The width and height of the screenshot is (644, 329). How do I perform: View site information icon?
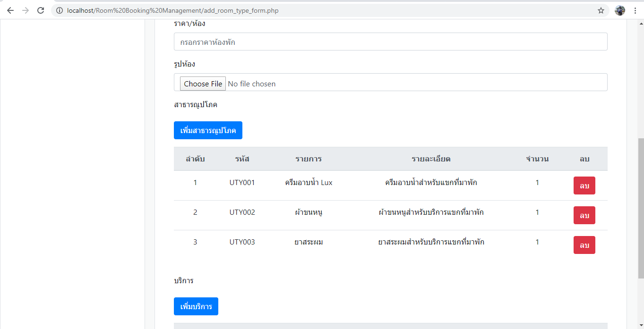[x=60, y=10]
